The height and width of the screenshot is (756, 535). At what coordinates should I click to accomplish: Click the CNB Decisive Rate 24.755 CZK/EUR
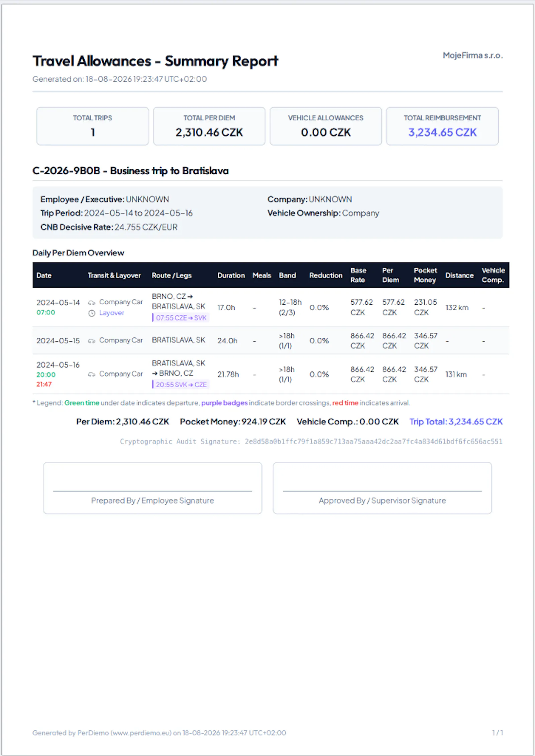click(x=109, y=227)
